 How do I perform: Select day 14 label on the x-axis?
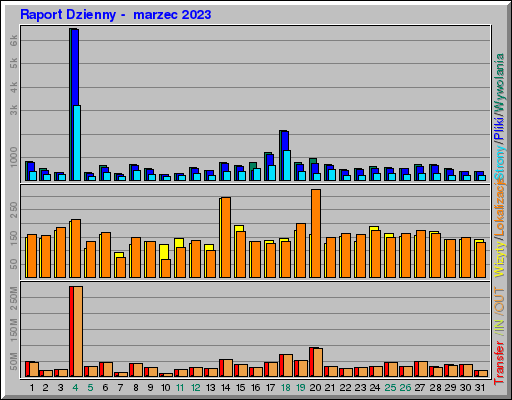(x=225, y=388)
